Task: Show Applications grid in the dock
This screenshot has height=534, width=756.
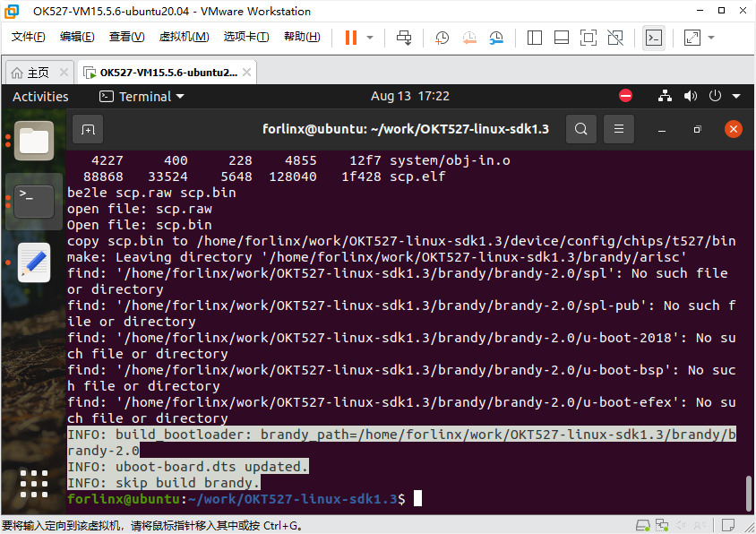Action: tap(34, 483)
